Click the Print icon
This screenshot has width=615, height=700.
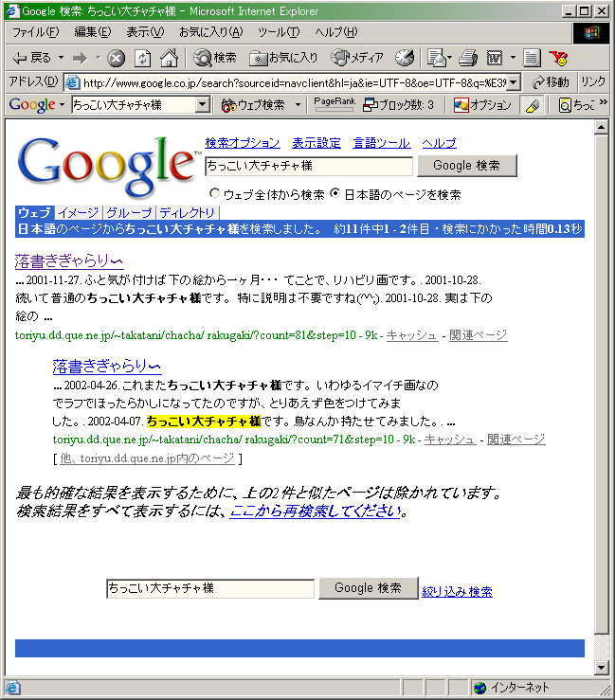(468, 58)
